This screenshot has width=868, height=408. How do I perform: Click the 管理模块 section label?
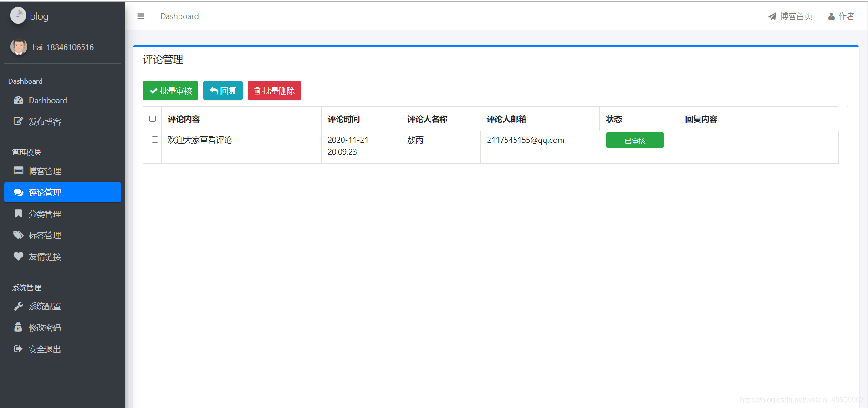(x=26, y=152)
